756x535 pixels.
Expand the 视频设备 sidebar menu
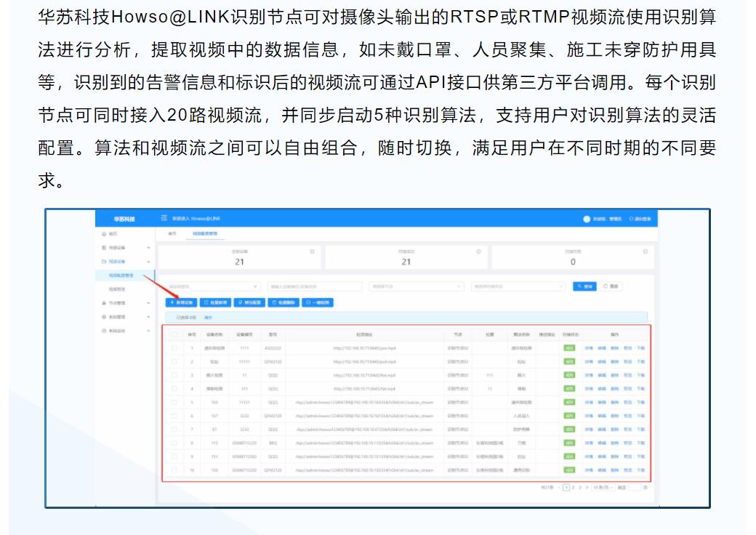(104, 262)
